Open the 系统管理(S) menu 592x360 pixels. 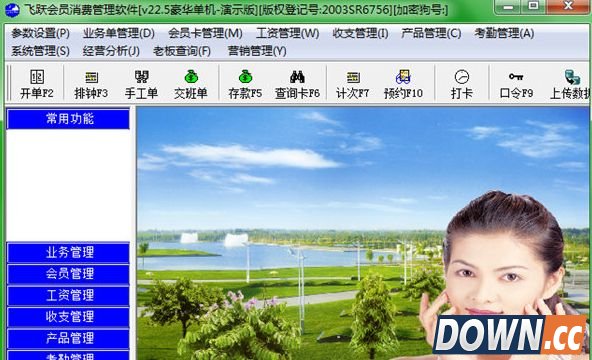[x=40, y=51]
